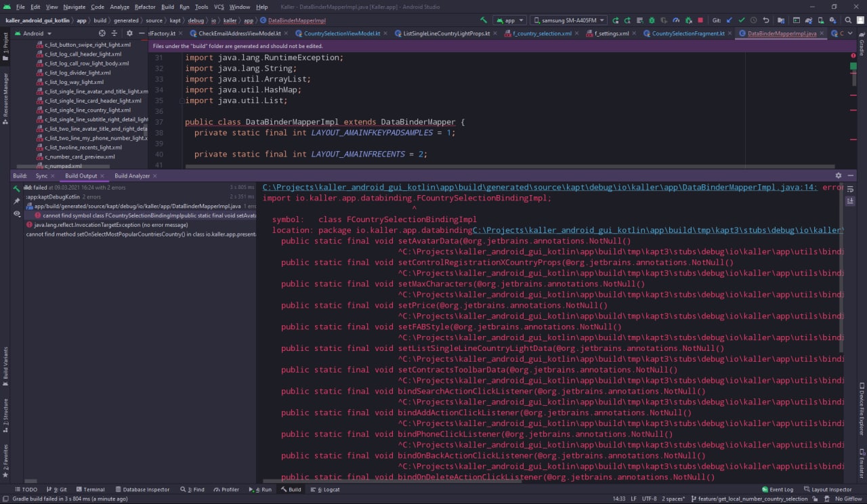Image resolution: width=867 pixels, height=504 pixels.
Task: Open the user account avatar icon
Action: tap(861, 20)
